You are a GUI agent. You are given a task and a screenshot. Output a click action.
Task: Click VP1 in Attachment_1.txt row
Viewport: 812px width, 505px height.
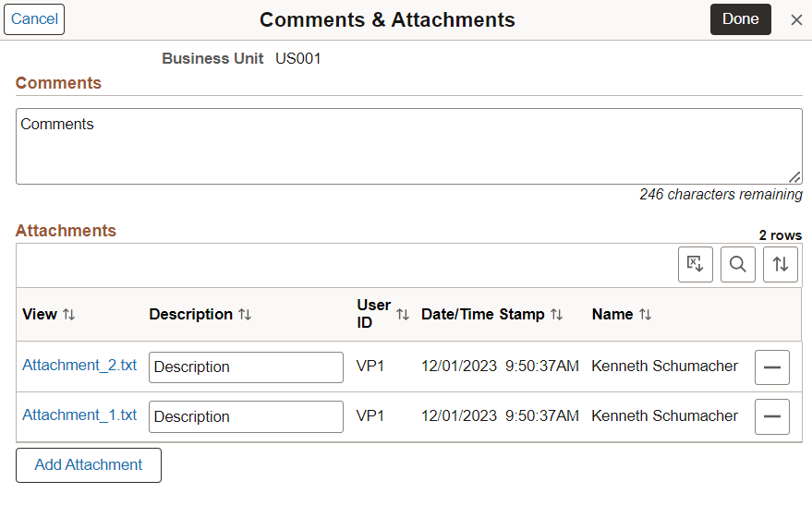pyautogui.click(x=370, y=415)
